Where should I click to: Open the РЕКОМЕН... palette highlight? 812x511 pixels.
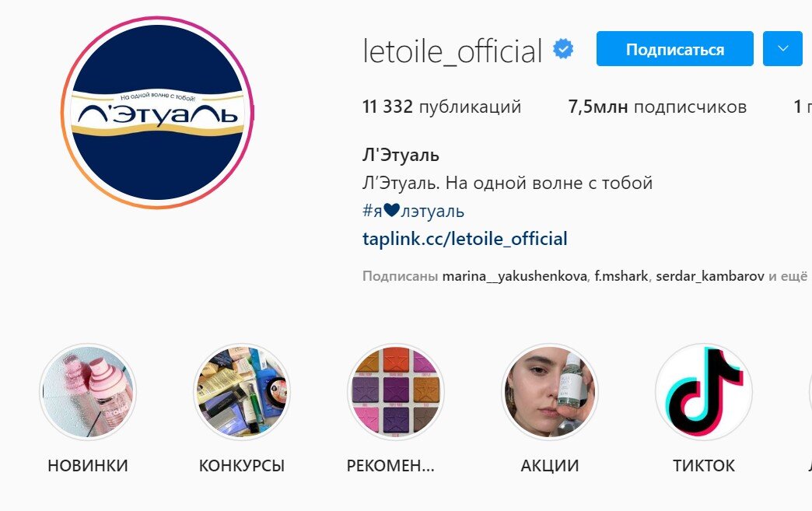(396, 392)
